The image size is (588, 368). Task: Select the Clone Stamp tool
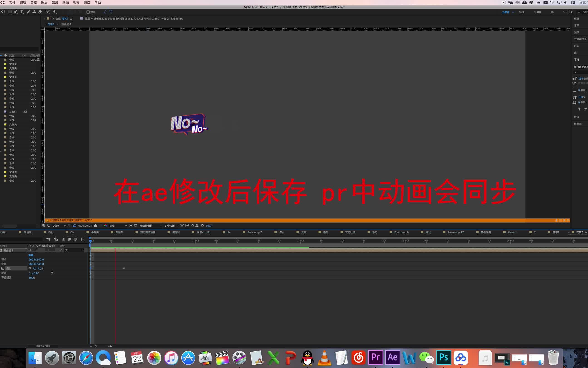pyautogui.click(x=35, y=12)
